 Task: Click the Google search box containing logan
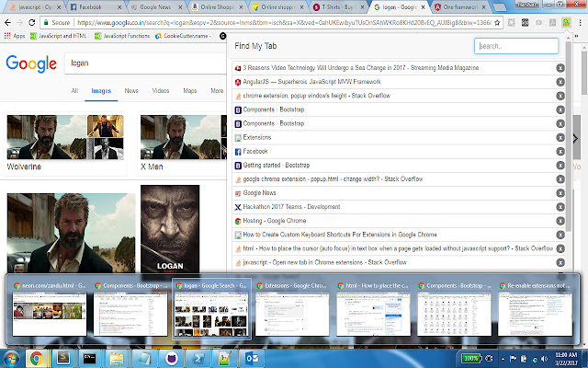(x=145, y=63)
